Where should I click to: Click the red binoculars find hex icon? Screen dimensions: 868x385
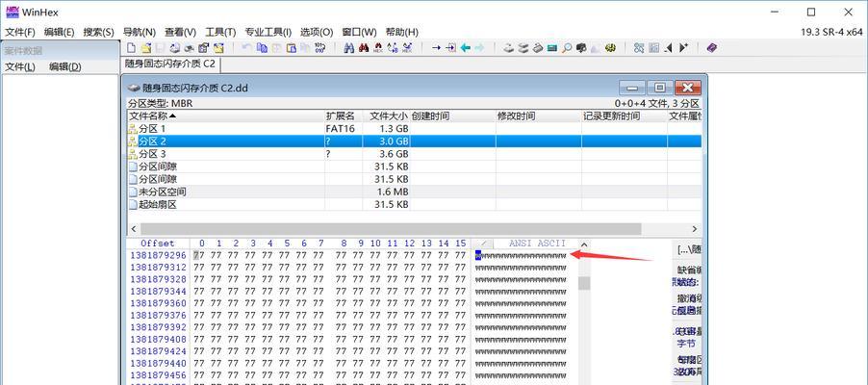378,47
